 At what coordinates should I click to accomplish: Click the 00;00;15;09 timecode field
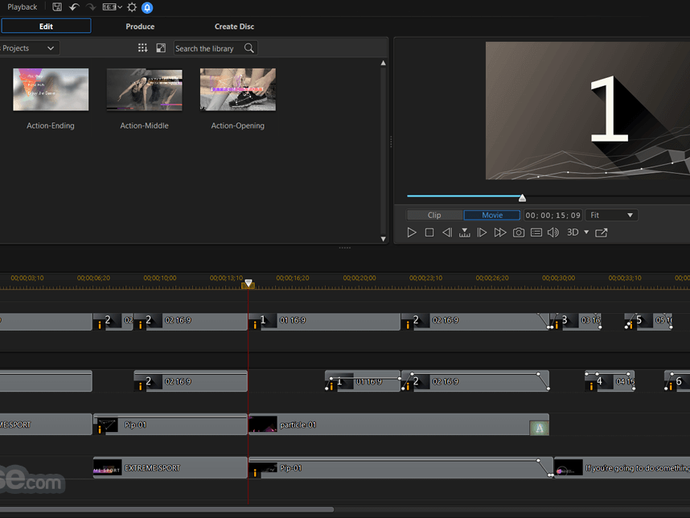pos(553,215)
